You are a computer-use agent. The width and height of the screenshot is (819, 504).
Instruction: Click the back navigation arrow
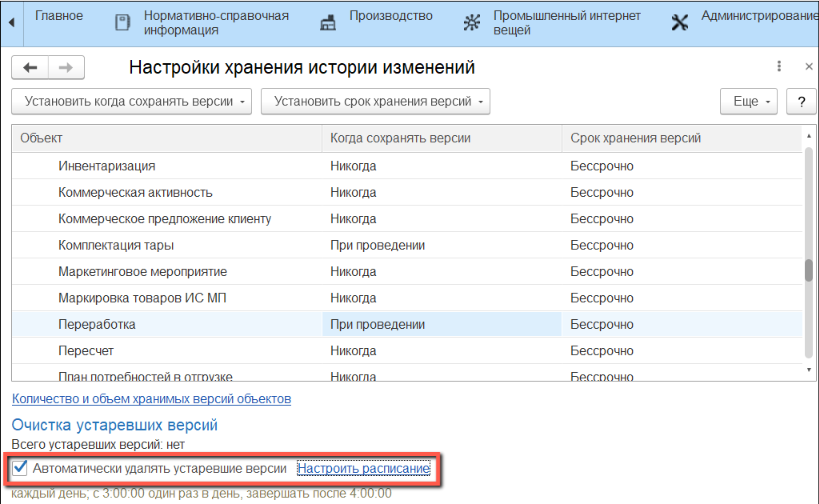coord(30,67)
